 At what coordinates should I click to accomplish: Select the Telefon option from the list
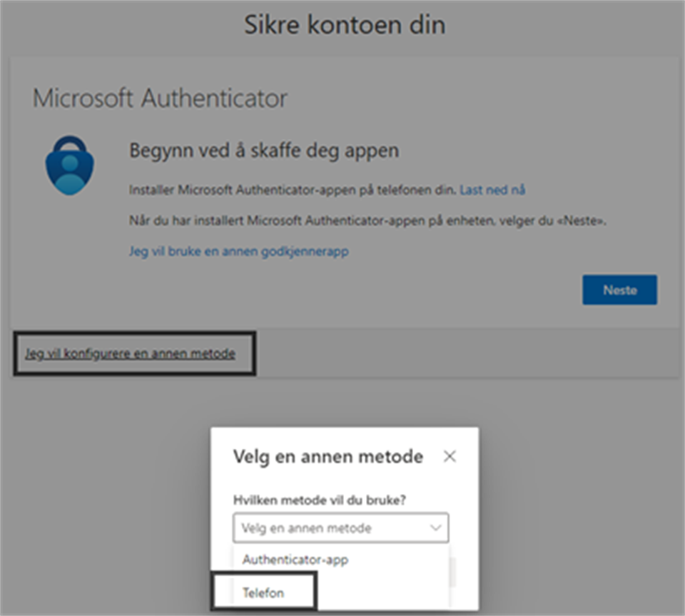pyautogui.click(x=262, y=592)
